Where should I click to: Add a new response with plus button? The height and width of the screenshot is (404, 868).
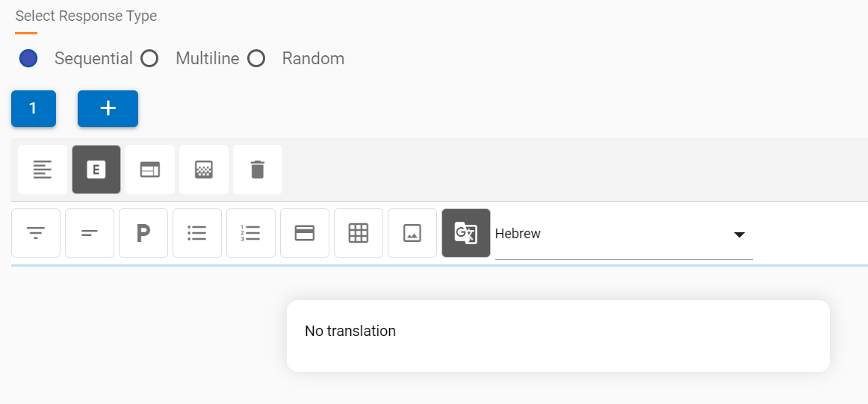point(108,109)
